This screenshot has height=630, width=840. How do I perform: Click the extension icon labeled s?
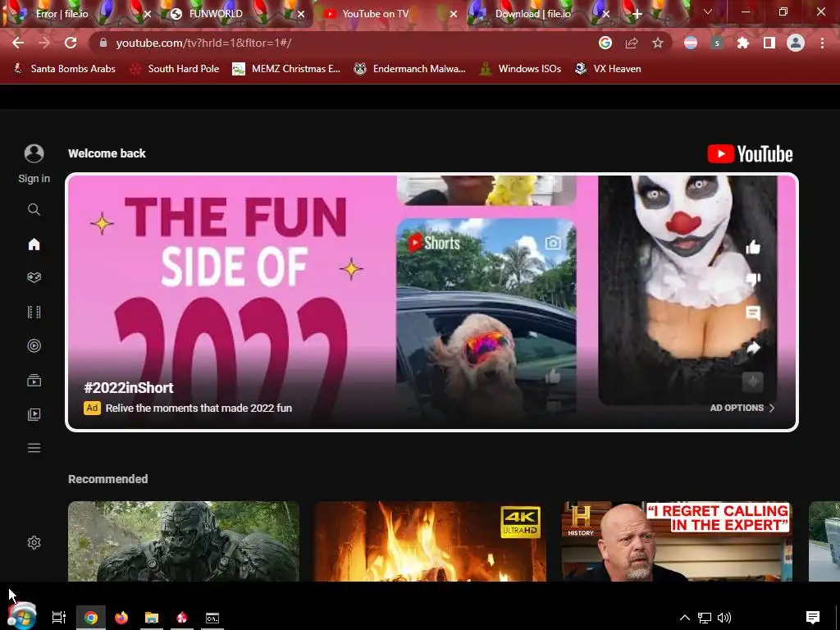pos(717,43)
